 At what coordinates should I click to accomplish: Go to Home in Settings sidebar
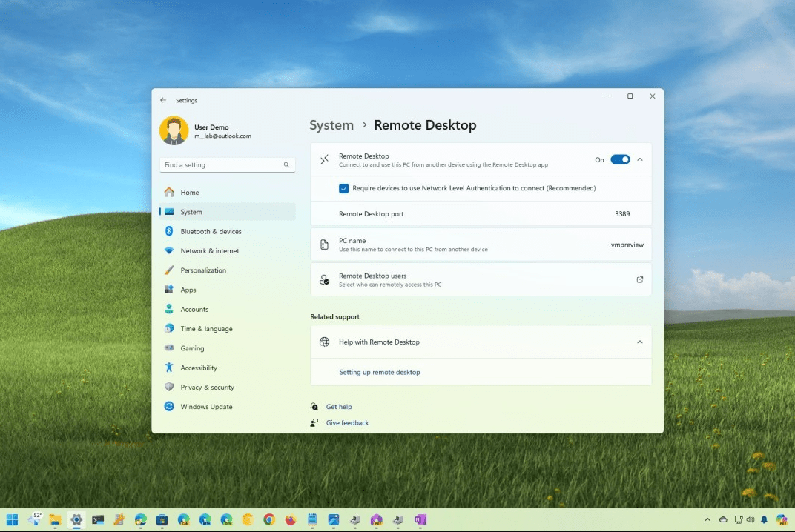coord(227,193)
